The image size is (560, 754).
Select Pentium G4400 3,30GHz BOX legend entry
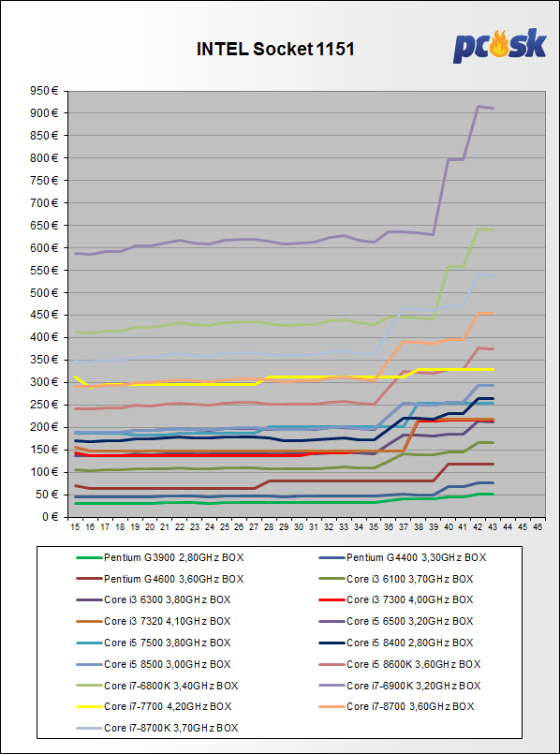403,558
